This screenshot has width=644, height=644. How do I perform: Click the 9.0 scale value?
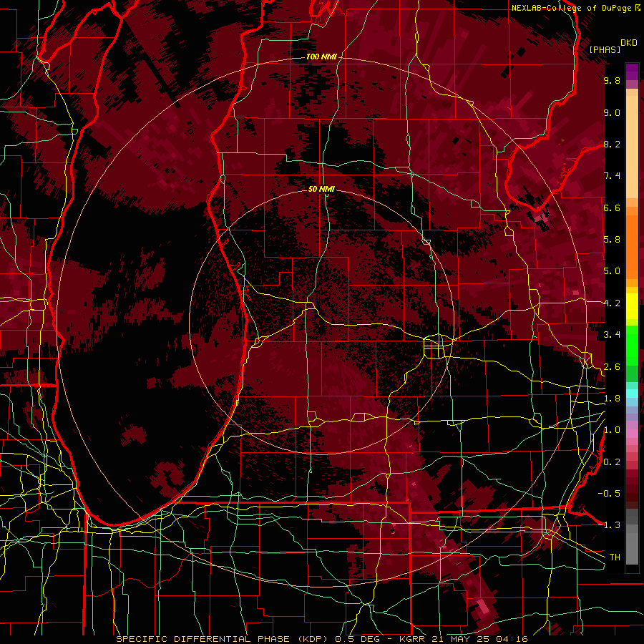click(x=612, y=112)
